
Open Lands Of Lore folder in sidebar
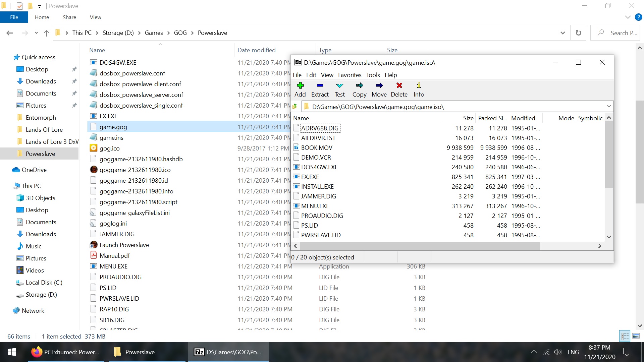pyautogui.click(x=44, y=130)
